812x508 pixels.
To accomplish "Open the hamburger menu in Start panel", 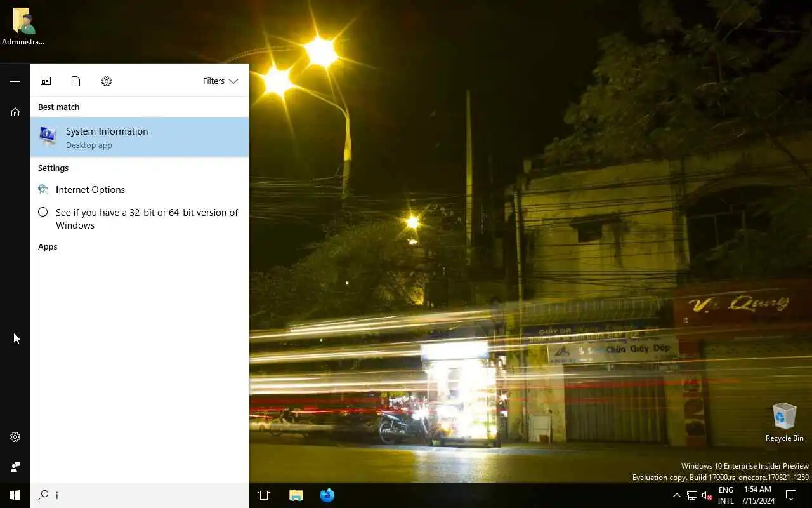I will pyautogui.click(x=15, y=81).
